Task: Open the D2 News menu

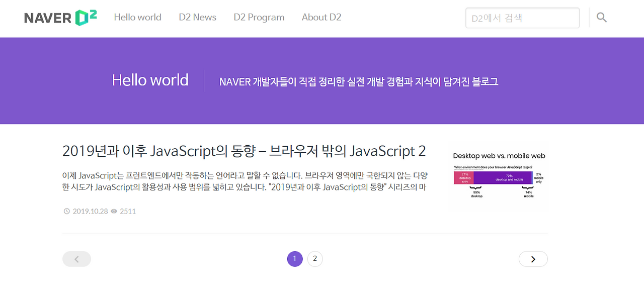Action: (x=197, y=18)
